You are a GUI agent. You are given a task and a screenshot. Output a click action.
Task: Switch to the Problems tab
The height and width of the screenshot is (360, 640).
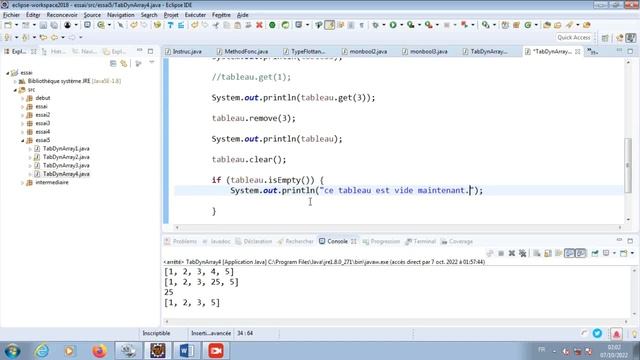point(181,242)
